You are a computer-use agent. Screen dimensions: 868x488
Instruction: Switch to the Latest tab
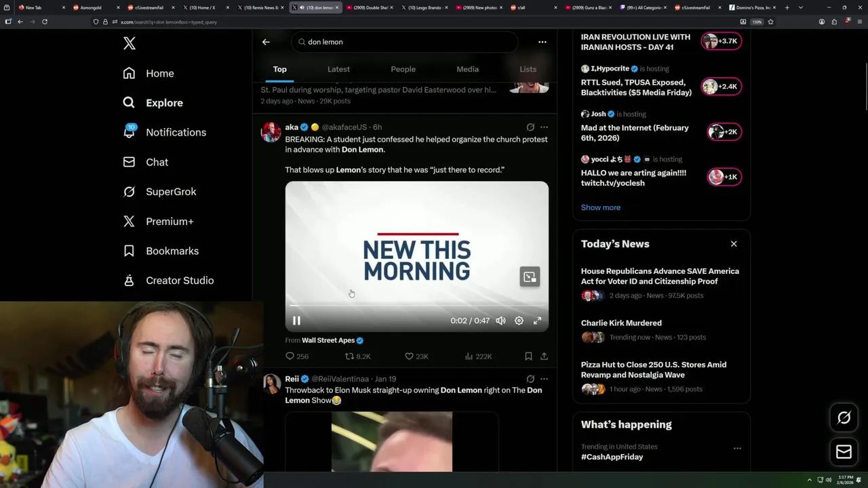[x=338, y=69]
